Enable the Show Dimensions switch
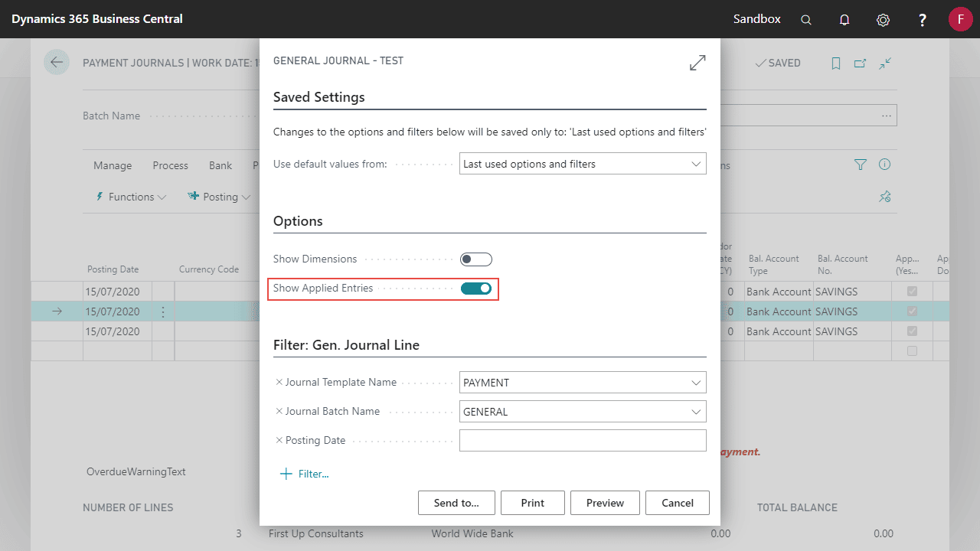Viewport: 980px width, 551px height. click(x=475, y=259)
